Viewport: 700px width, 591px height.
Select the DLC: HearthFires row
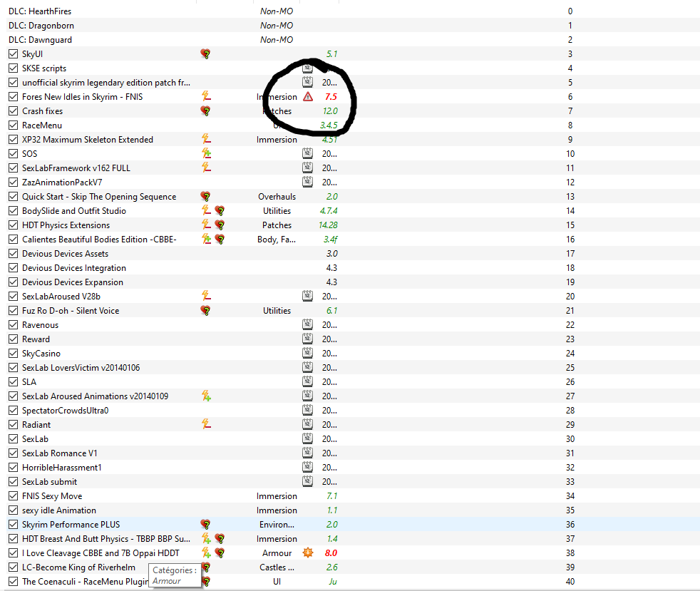click(350, 11)
